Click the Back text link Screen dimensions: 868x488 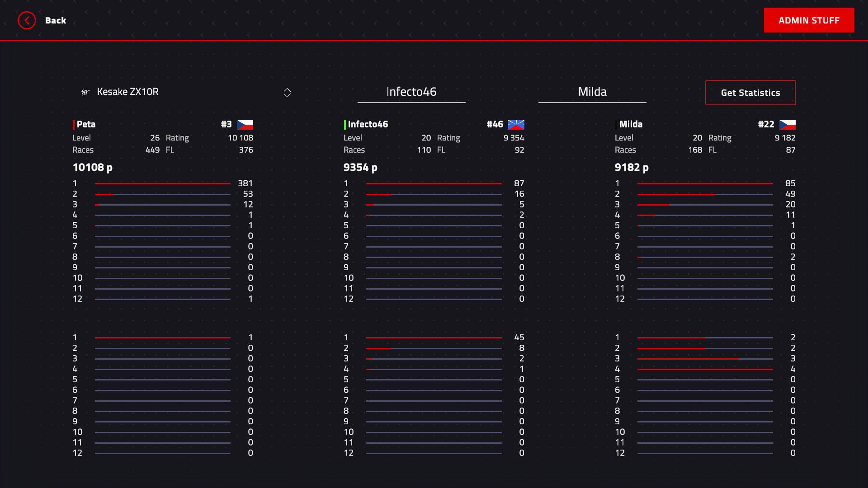pos(56,20)
